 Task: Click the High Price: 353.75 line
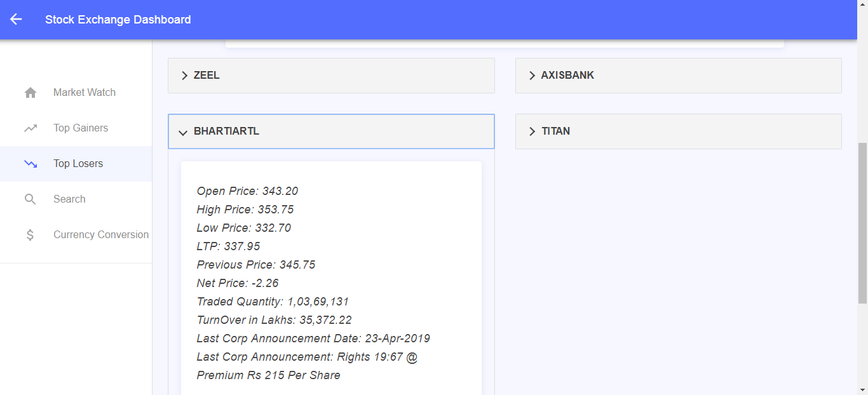245,210
